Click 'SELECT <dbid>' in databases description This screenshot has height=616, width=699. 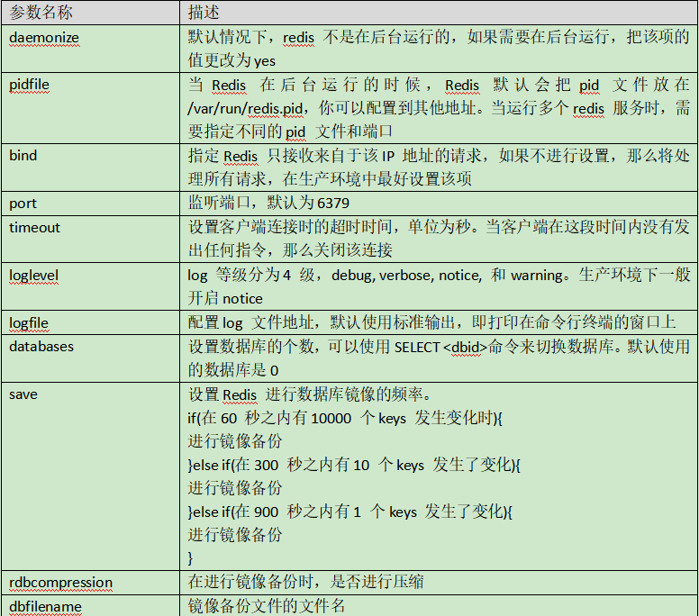[x=440, y=347]
